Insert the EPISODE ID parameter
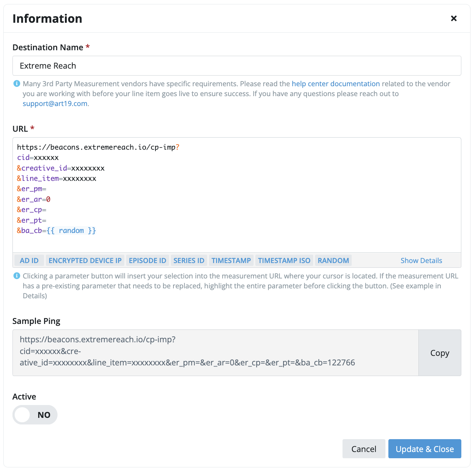 click(x=147, y=260)
